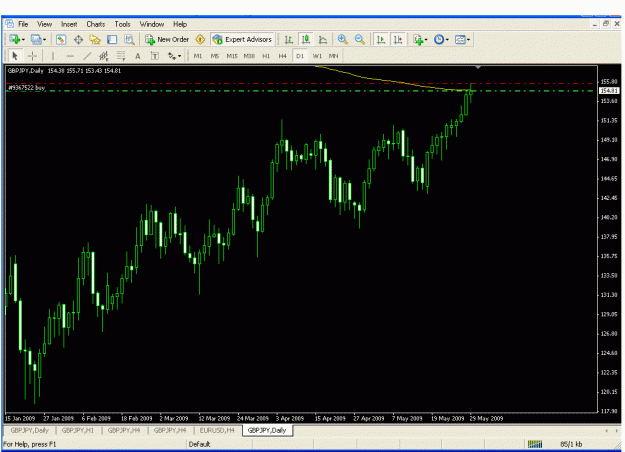Switch timeframe to H1
The width and height of the screenshot is (625, 452).
tap(266, 56)
